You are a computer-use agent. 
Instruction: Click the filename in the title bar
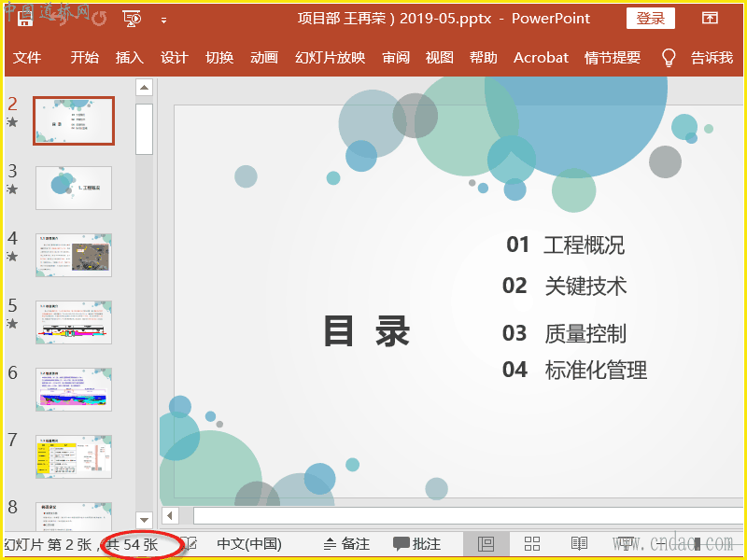coord(394,19)
